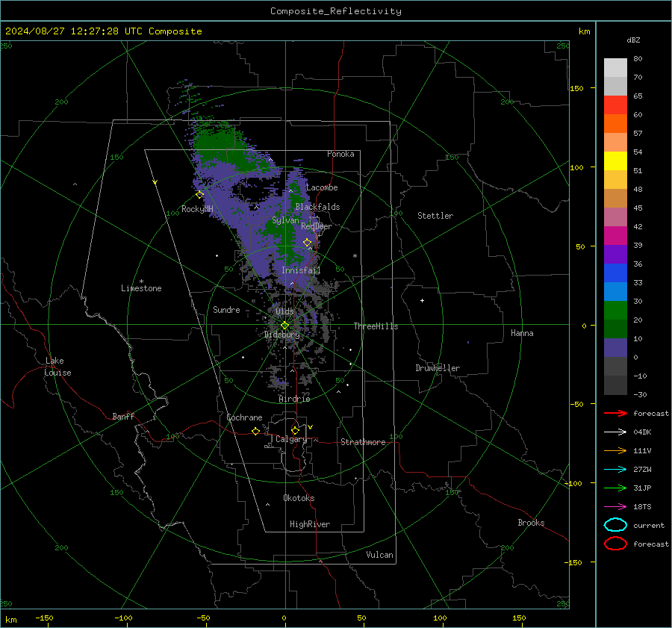Click the red forecast arrow in legend

click(615, 413)
